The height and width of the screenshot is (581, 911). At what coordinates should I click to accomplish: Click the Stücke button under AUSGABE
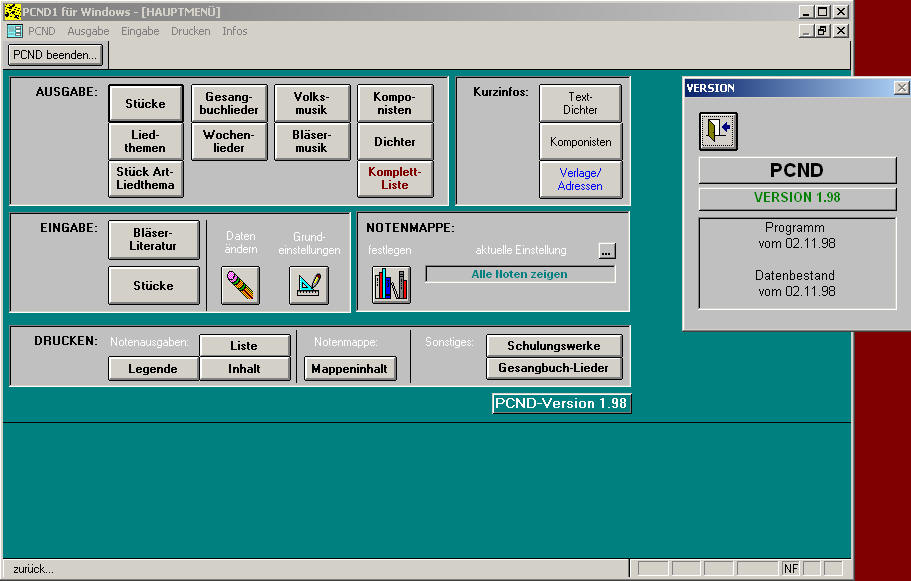[145, 103]
